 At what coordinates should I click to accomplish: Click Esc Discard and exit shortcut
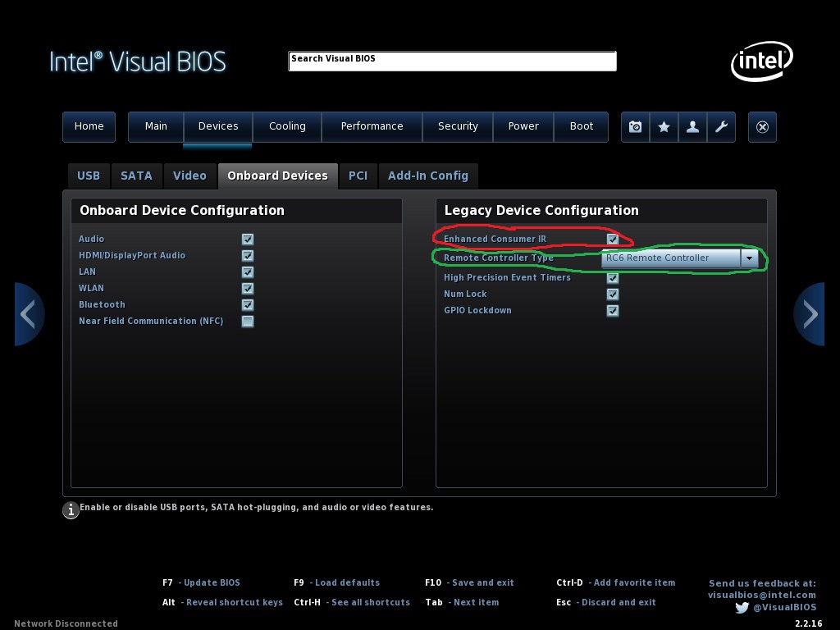click(606, 603)
